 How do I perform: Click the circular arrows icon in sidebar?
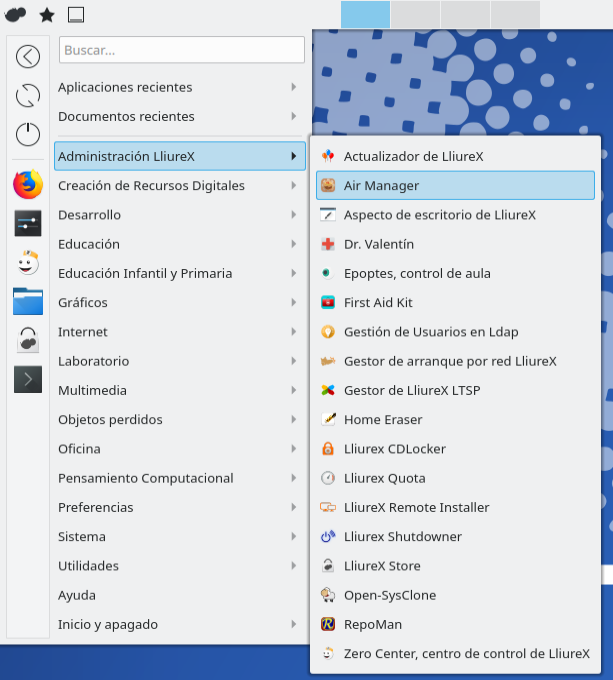tap(28, 95)
